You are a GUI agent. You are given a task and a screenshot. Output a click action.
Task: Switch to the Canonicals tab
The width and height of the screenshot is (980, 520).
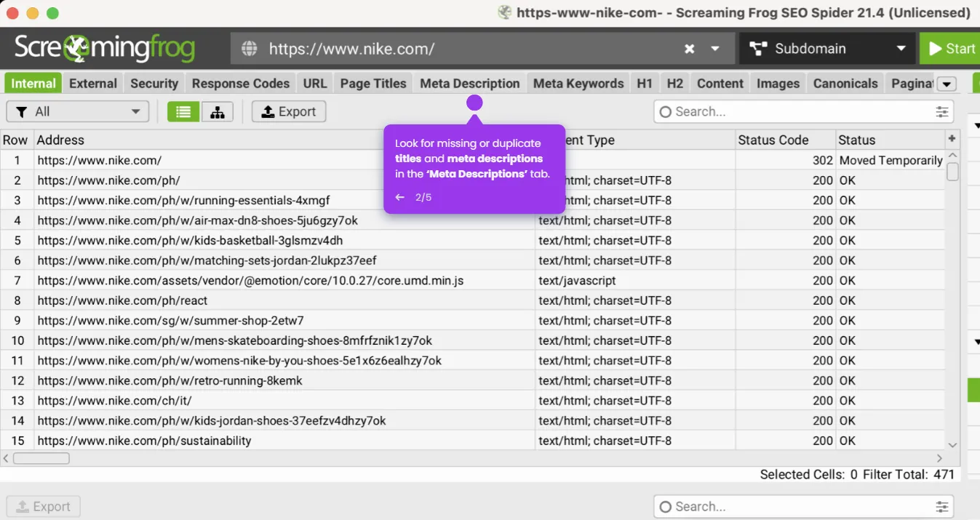tap(845, 83)
